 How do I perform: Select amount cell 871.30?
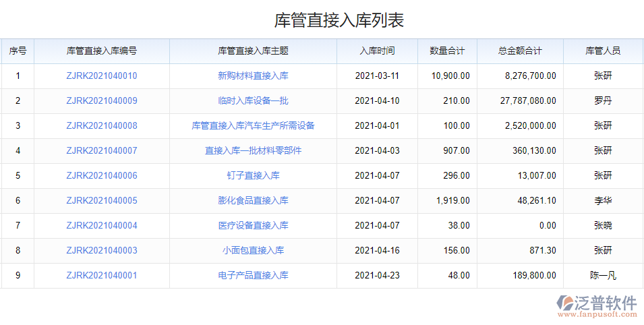520,251
